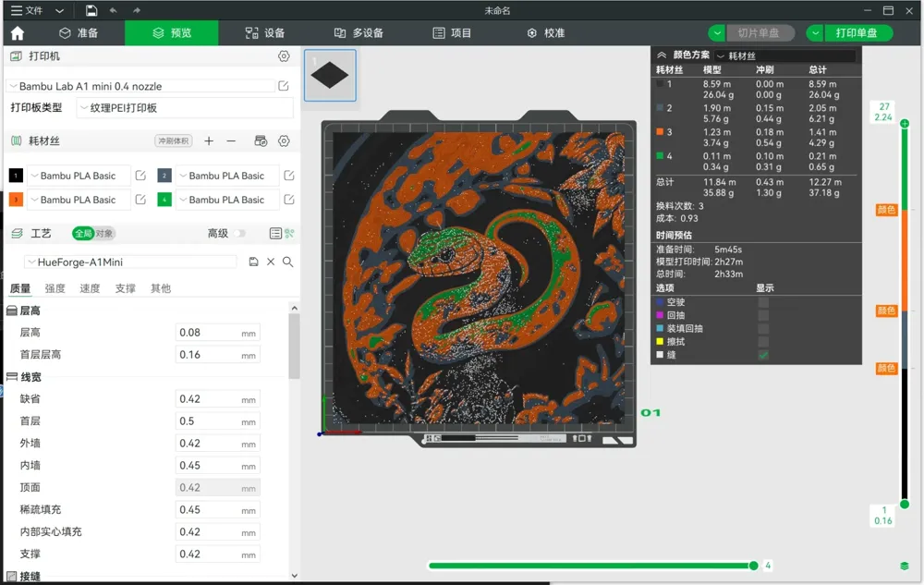Toggle travel moves display checkbox
This screenshot has width=924, height=585.
point(763,302)
